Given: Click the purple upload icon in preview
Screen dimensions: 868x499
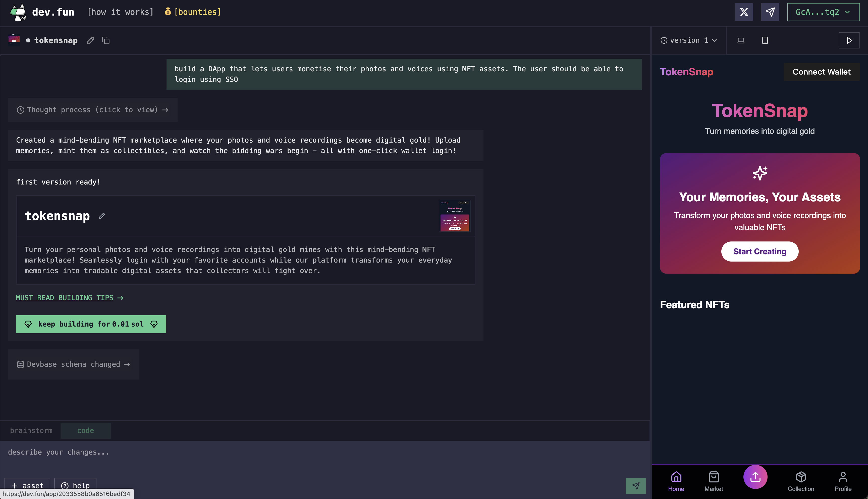Looking at the screenshot, I should [755, 476].
